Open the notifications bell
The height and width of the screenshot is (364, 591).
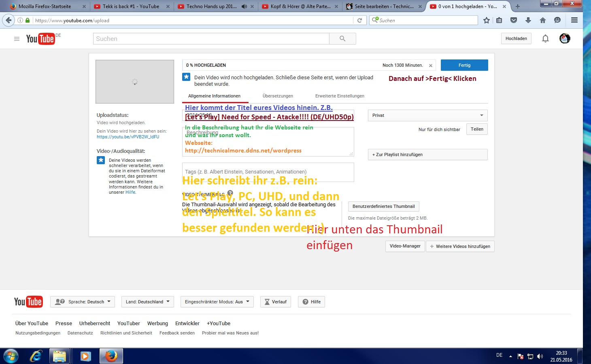pos(545,39)
